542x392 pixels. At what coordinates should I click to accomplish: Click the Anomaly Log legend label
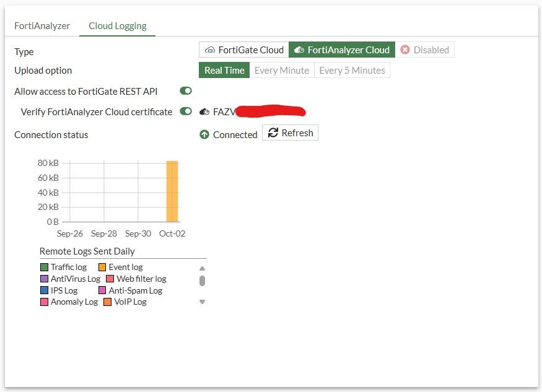(74, 302)
